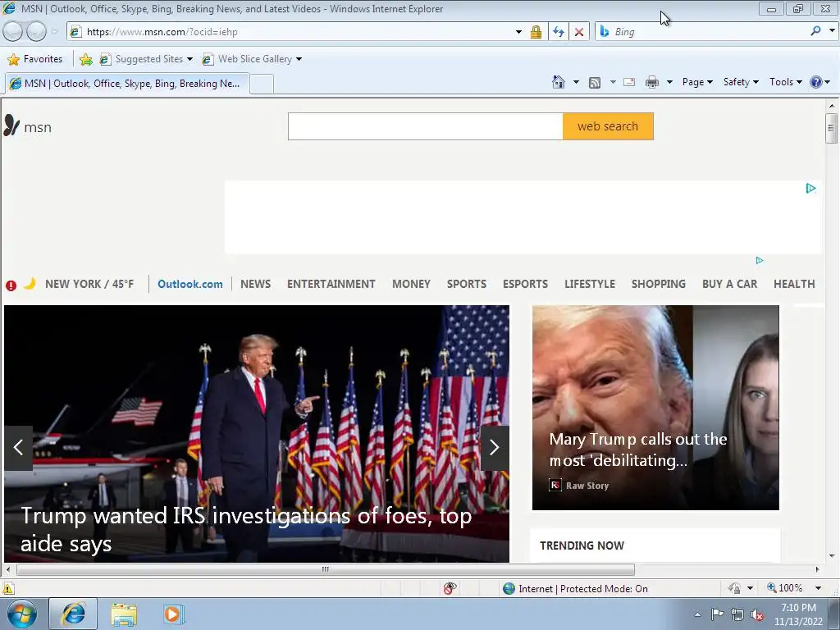The height and width of the screenshot is (630, 840).
Task: Click the InPrivate filtering status icon
Action: [450, 588]
